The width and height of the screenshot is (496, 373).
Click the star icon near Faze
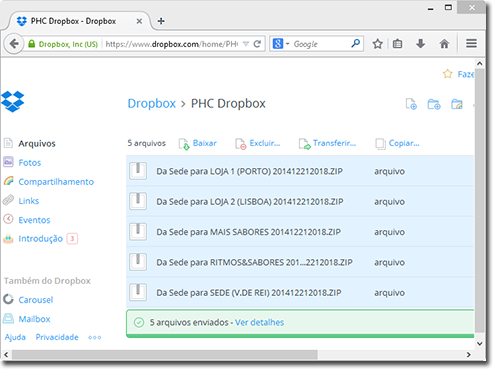448,74
